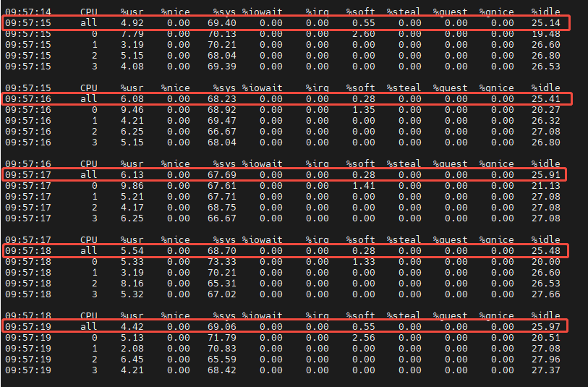Click the 69.40 %sys value at 09:57:15
Image resolution: width=588 pixels, height=387 pixels.
[221, 23]
